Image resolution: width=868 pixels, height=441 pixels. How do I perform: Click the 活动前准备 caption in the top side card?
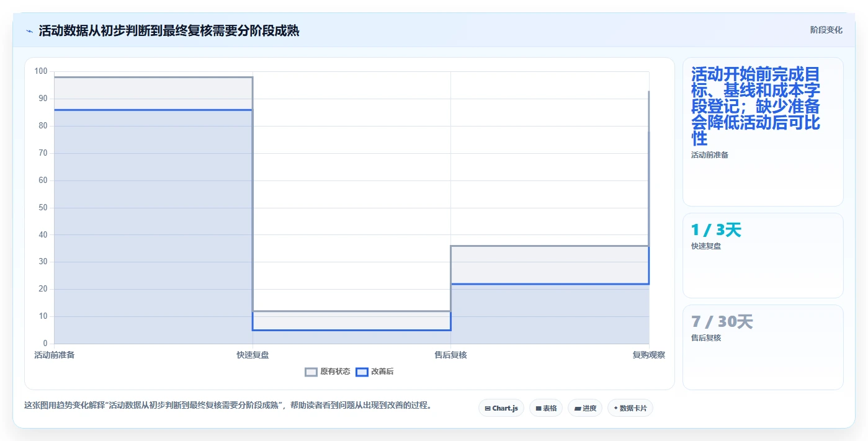[710, 155]
